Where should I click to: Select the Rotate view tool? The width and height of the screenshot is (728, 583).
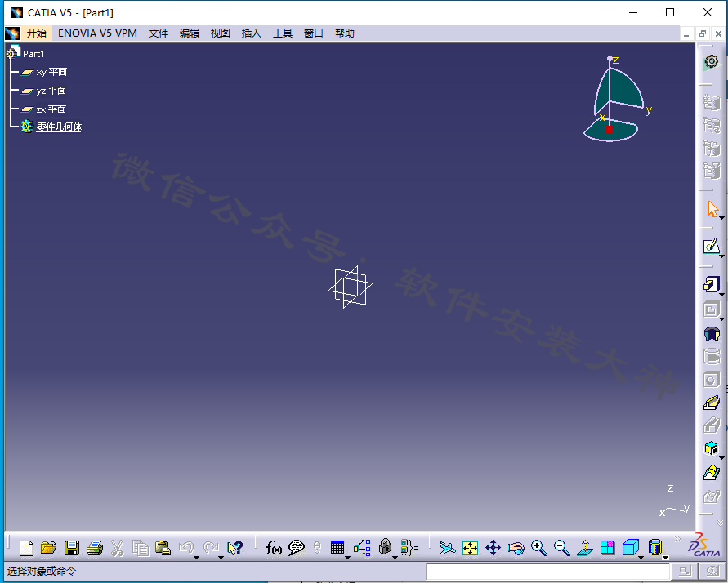pyautogui.click(x=516, y=548)
